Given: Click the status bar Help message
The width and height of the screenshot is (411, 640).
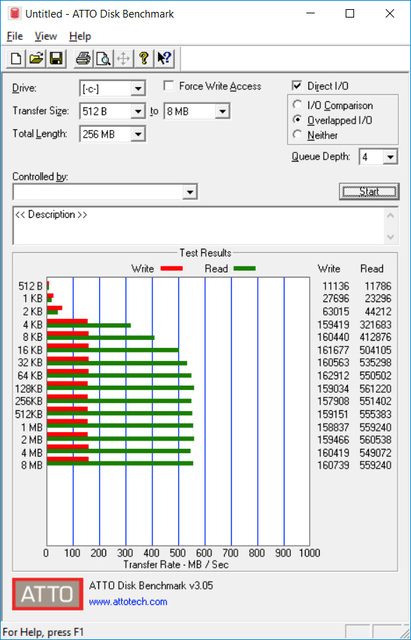Looking at the screenshot, I should [43, 632].
